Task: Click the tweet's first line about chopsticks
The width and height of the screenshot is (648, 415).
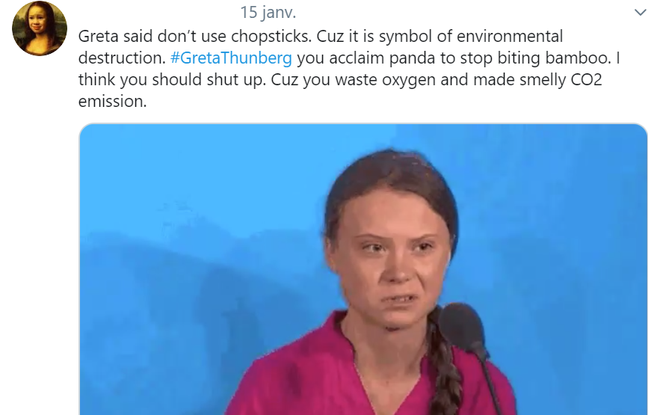Action: click(x=320, y=36)
